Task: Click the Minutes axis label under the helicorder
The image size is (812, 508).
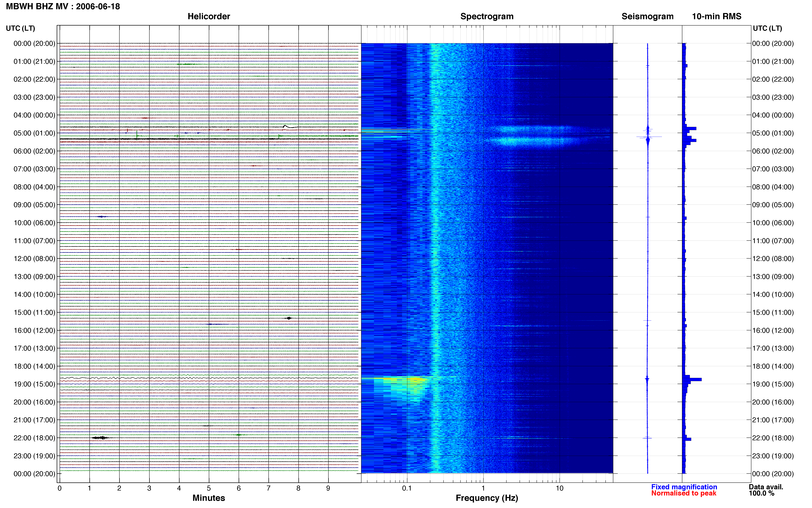Action: (x=208, y=498)
